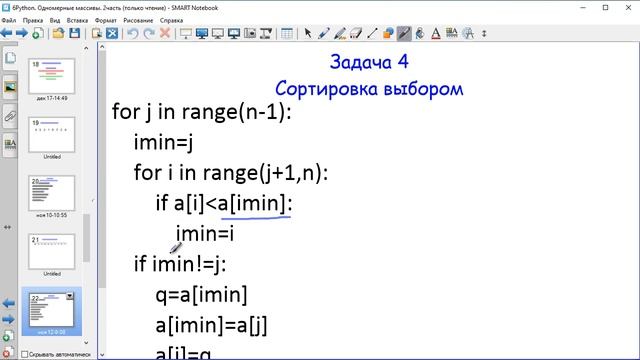
Task: Click the blue X clear page icon
Action: [112, 33]
